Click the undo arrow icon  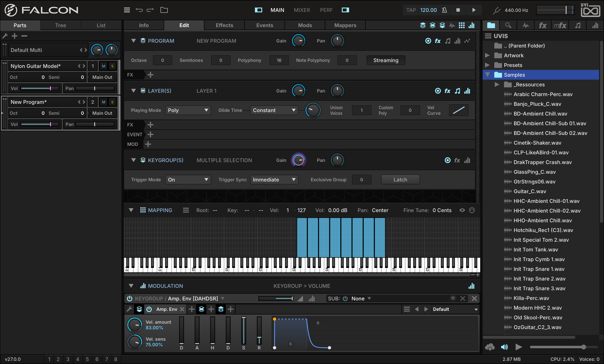click(139, 10)
